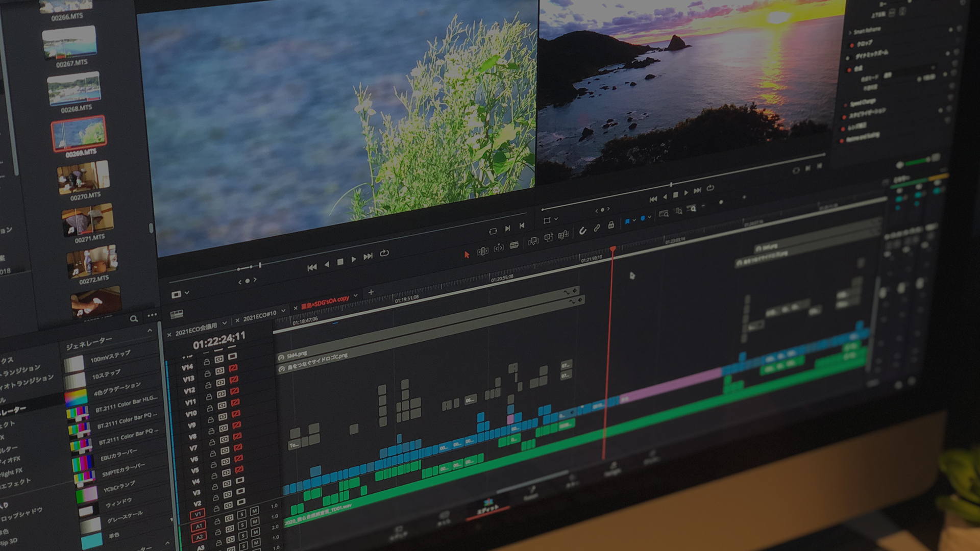Open dropdown chevron on 2021ECO#10 tab
This screenshot has height=551, width=980.
pyautogui.click(x=283, y=311)
